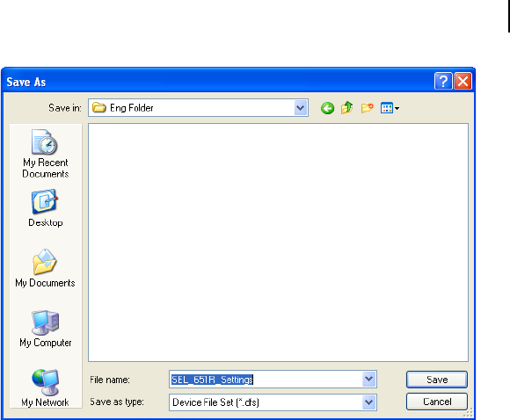The height and width of the screenshot is (420, 510).
Task: Open My Computer location
Action: pos(45,329)
